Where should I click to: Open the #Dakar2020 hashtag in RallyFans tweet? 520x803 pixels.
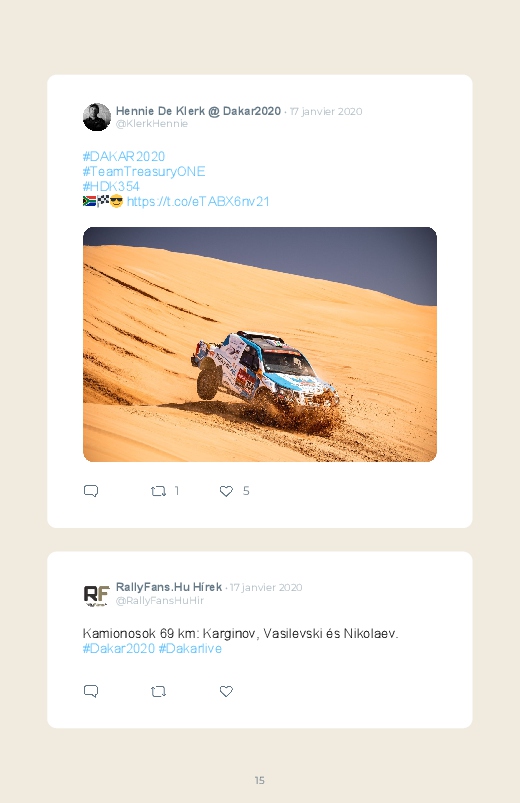(119, 648)
